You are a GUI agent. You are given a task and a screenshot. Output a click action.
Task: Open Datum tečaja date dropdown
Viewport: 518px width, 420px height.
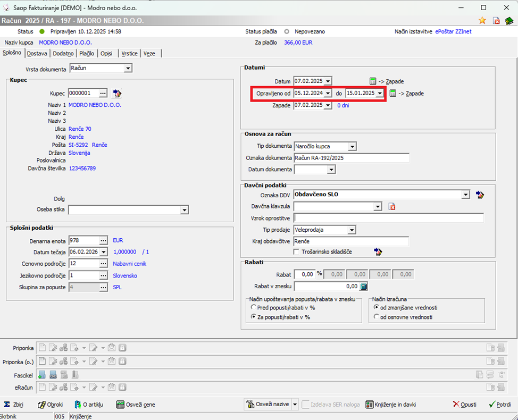[104, 252]
